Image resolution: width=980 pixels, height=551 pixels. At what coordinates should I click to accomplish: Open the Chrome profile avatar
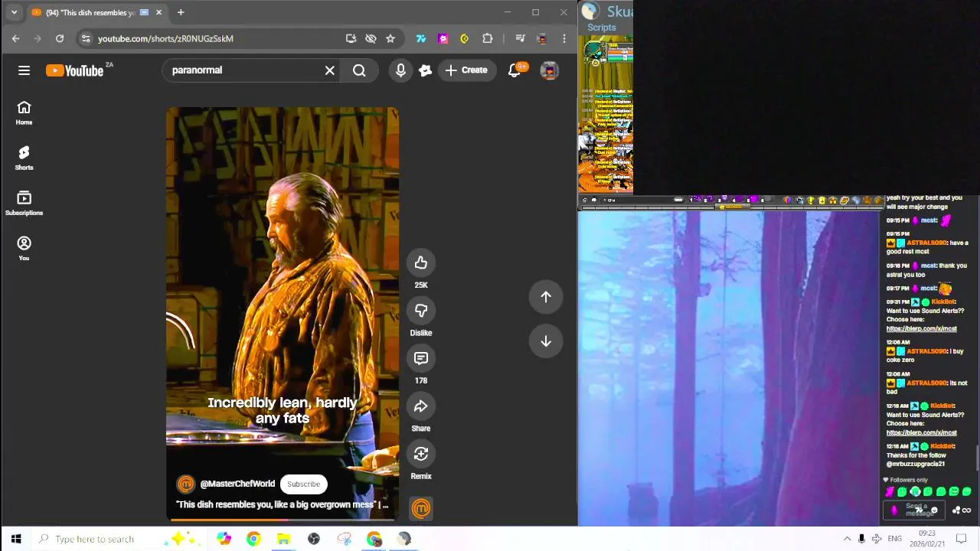pos(542,38)
